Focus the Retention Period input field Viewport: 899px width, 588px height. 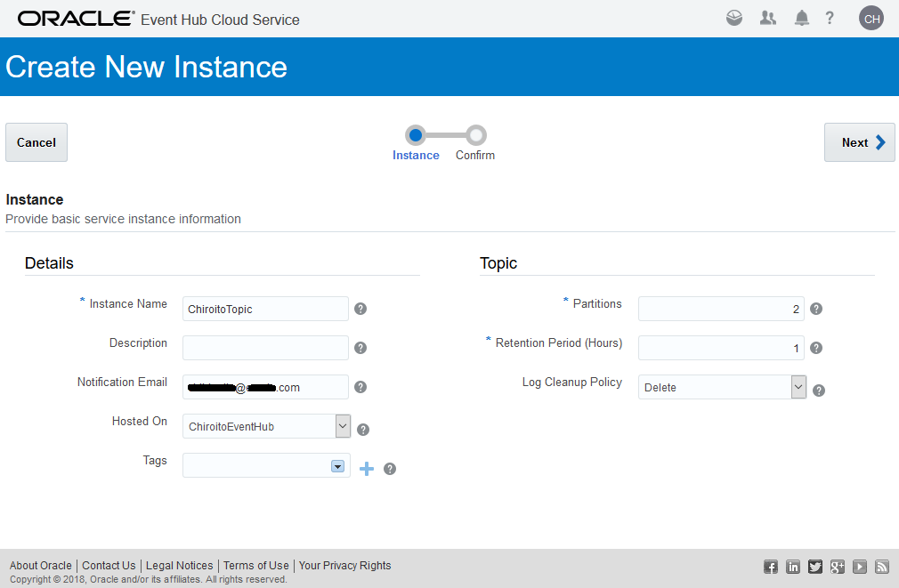tap(721, 347)
